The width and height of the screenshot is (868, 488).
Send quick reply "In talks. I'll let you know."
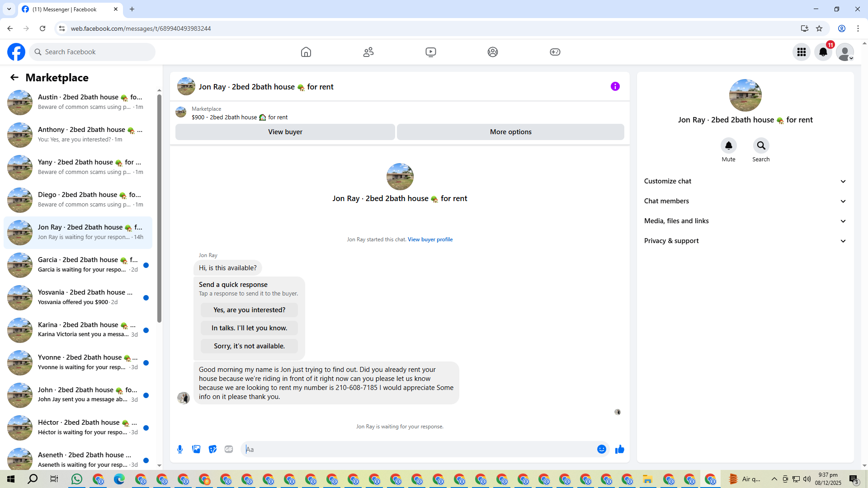[250, 328]
